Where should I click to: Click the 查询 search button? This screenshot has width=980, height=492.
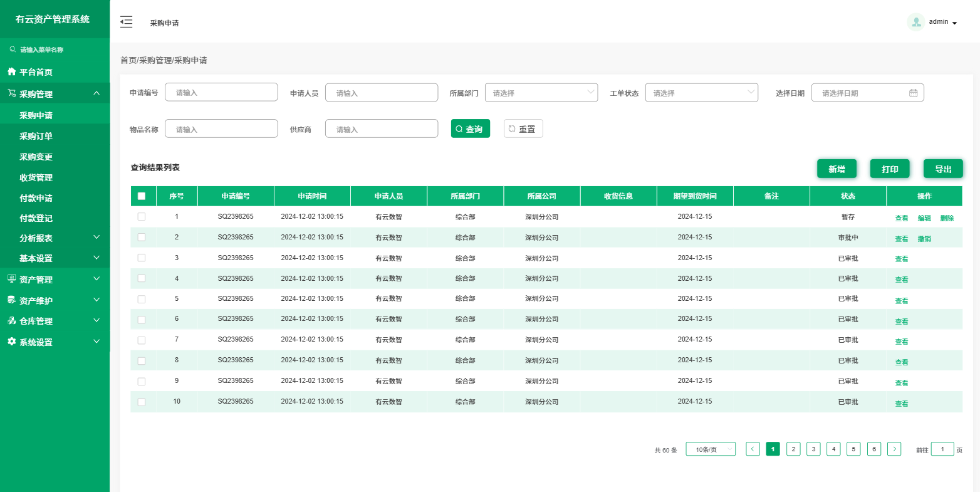[470, 128]
